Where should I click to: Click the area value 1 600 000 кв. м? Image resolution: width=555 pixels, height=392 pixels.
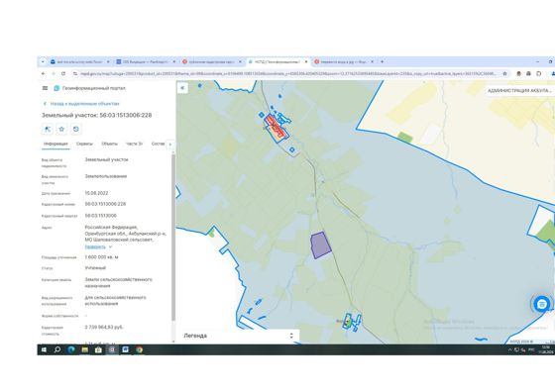[x=101, y=257]
